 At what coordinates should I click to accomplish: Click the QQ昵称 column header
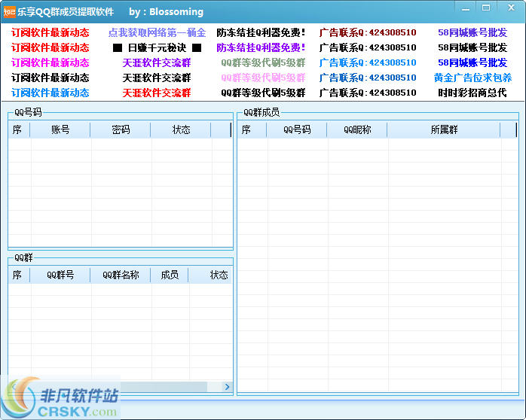[357, 129]
